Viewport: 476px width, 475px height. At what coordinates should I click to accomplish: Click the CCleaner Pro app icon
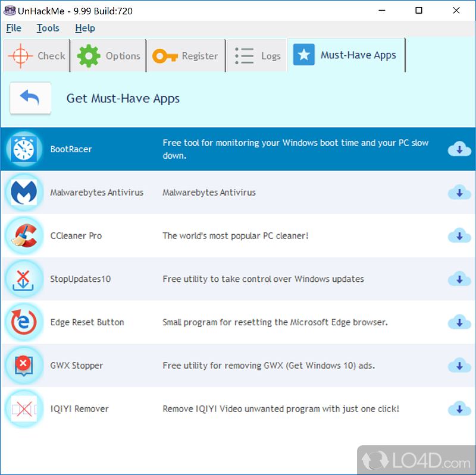coord(24,236)
